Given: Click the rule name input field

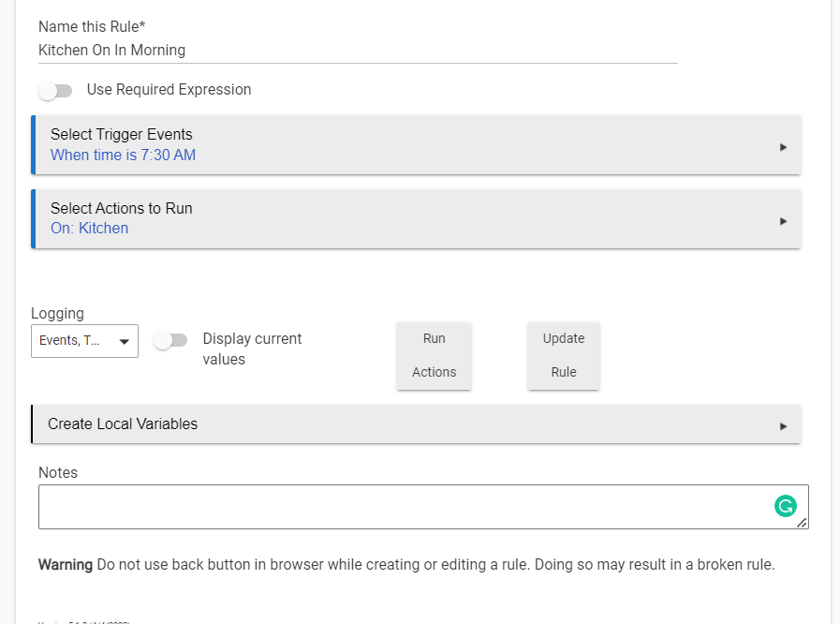Looking at the screenshot, I should pyautogui.click(x=358, y=51).
